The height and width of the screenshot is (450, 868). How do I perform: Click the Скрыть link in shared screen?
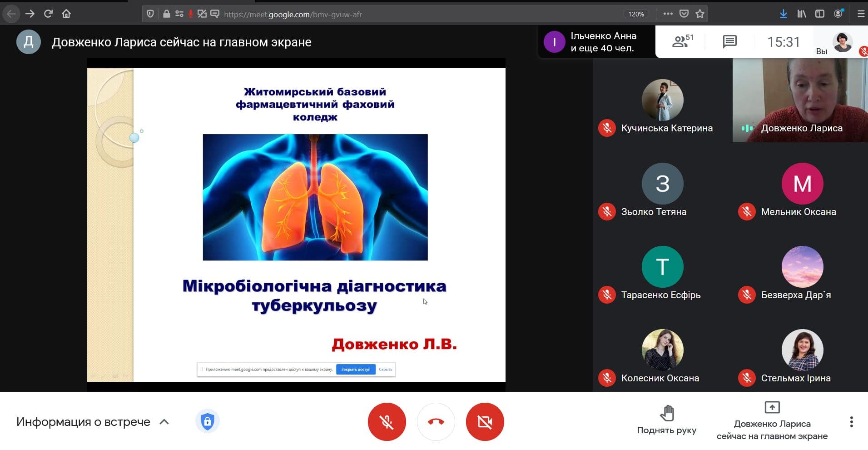[385, 370]
